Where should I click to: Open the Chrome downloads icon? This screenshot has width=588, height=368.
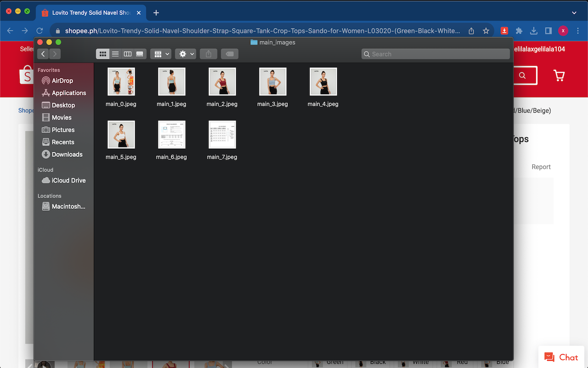click(534, 31)
